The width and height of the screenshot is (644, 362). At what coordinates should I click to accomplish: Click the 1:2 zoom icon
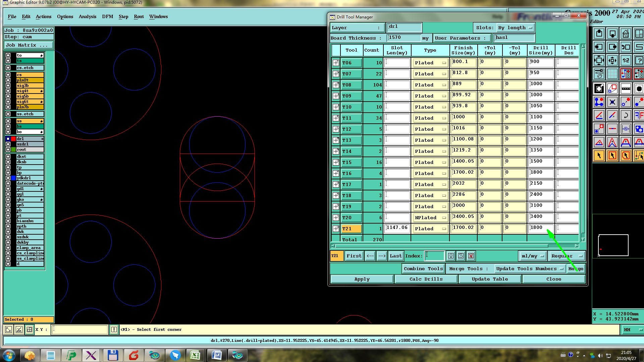click(x=626, y=61)
